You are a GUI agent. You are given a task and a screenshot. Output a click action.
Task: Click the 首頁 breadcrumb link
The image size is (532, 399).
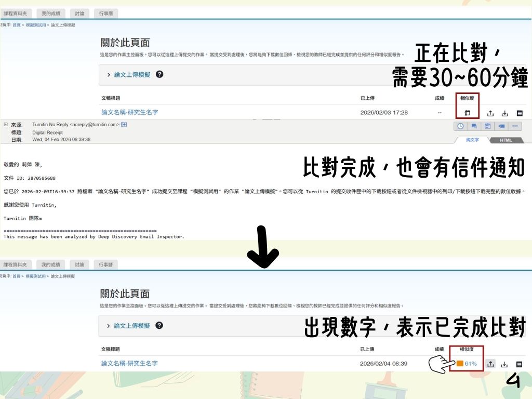pos(16,24)
